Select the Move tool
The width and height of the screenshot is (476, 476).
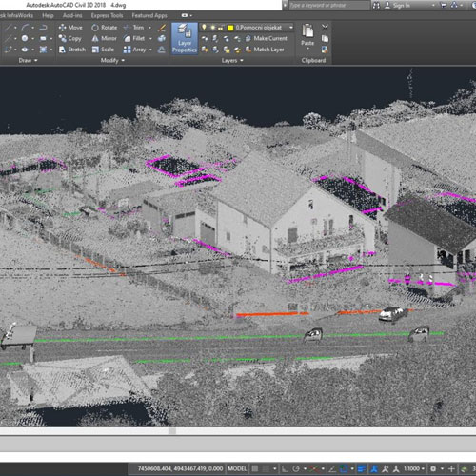(x=70, y=28)
